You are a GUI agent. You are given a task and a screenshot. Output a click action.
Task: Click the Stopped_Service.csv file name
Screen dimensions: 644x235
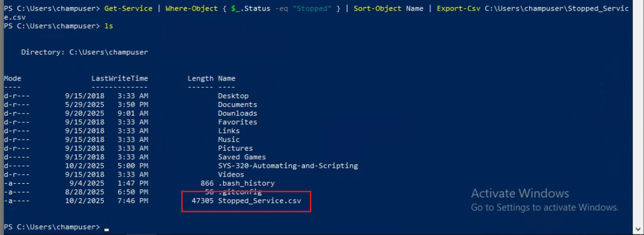click(259, 201)
